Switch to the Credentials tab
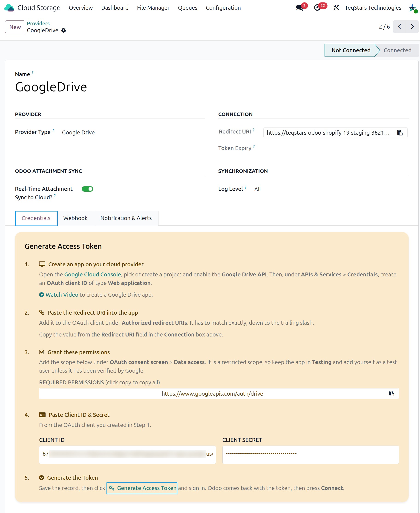 pos(36,218)
